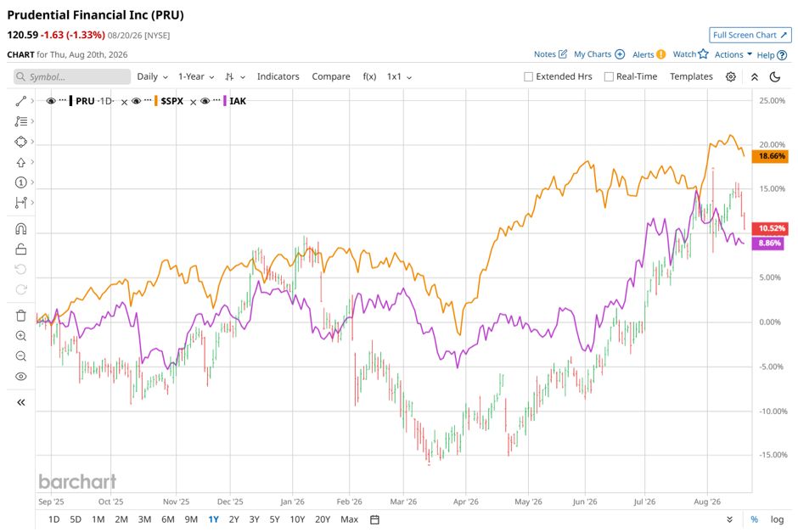Select the 6M range
798x532 pixels.
pyautogui.click(x=168, y=520)
